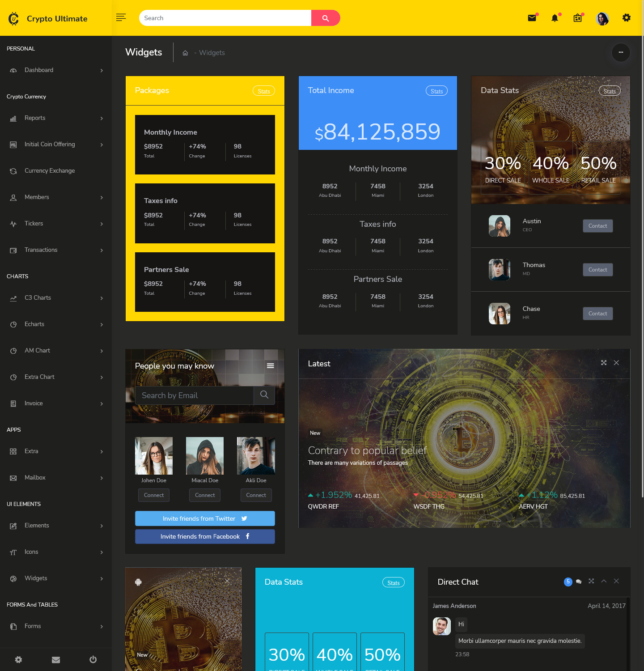Click the bell notifications icon
Screen dimensions: 644x671
[x=555, y=18]
